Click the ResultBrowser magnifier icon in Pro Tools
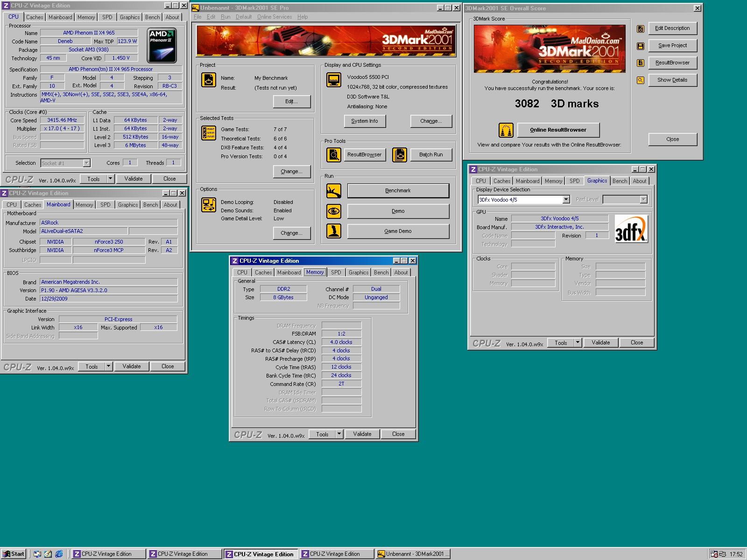The height and width of the screenshot is (560, 747). click(x=333, y=154)
